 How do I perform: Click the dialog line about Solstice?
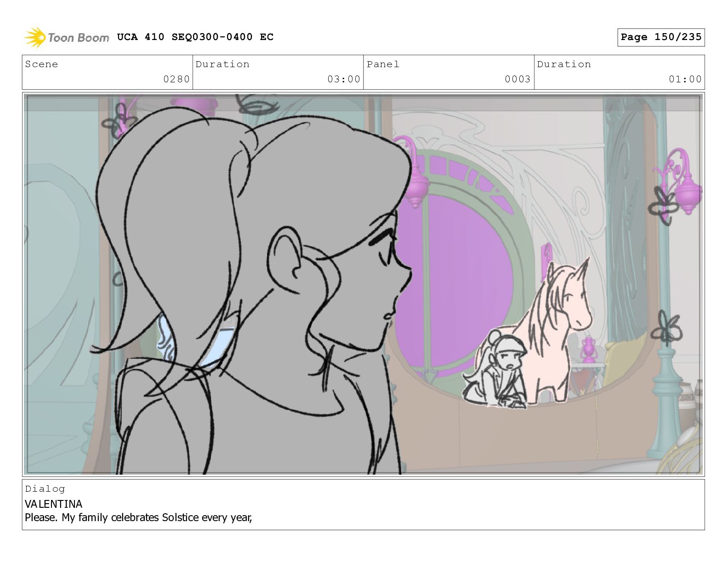(138, 518)
